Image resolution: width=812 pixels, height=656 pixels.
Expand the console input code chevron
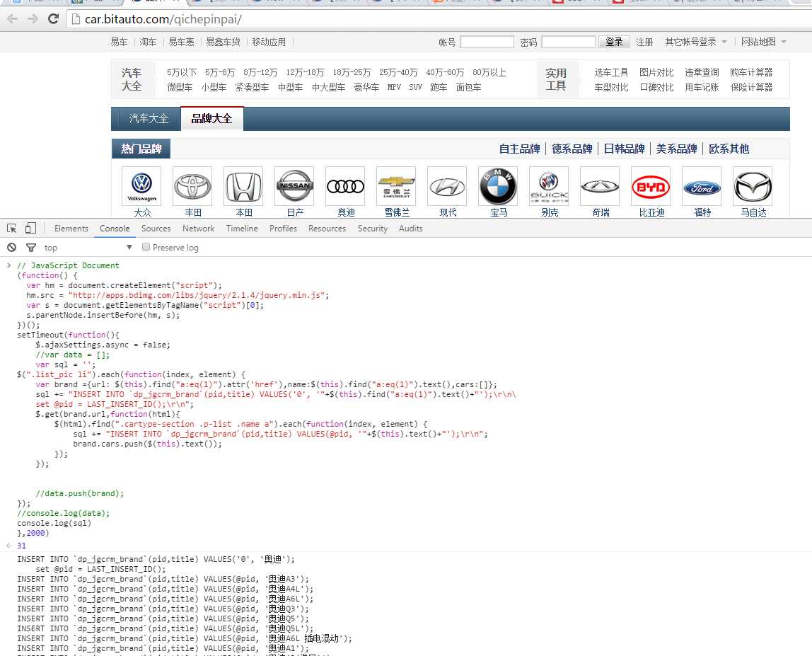click(8, 265)
